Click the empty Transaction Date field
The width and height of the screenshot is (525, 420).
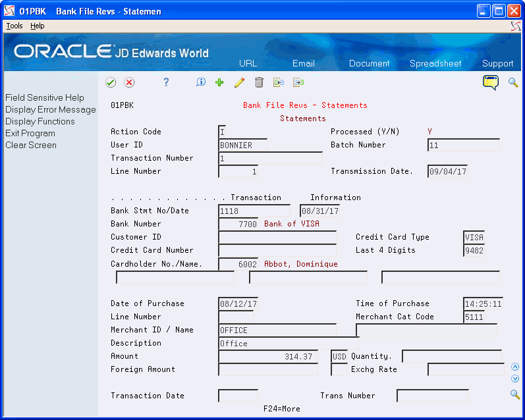[x=238, y=396]
